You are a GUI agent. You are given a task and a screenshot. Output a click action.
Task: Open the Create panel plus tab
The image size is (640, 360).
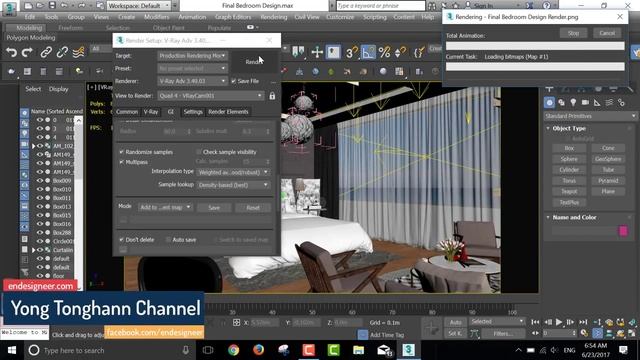[549, 88]
